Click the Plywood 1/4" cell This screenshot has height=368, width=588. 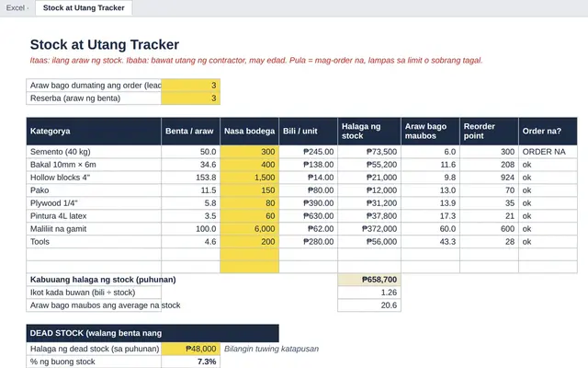(94, 203)
